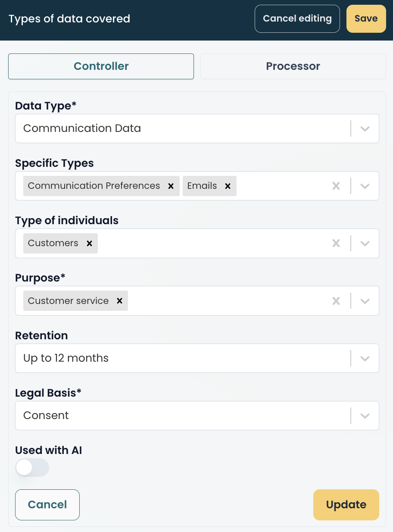Clear the Purpose field

pyautogui.click(x=336, y=300)
